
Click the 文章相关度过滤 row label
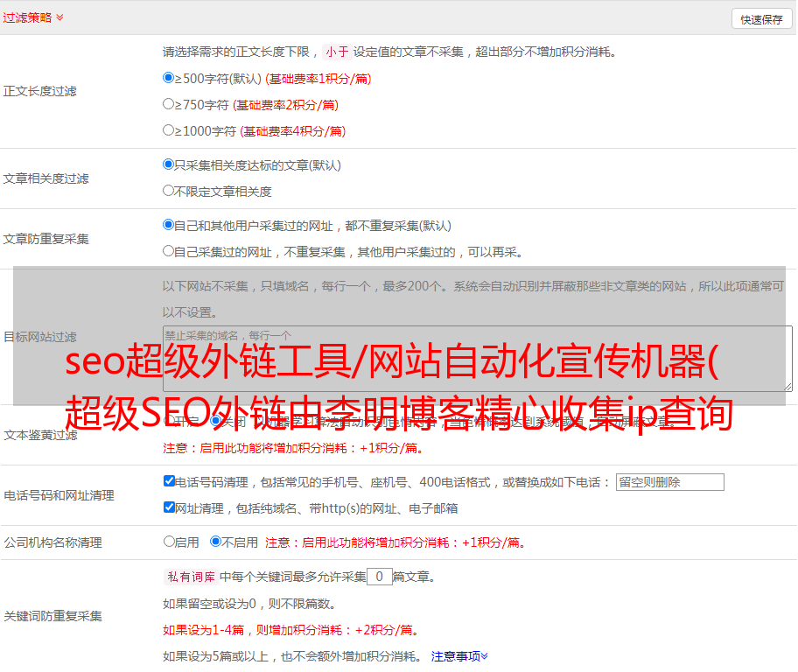tap(45, 178)
